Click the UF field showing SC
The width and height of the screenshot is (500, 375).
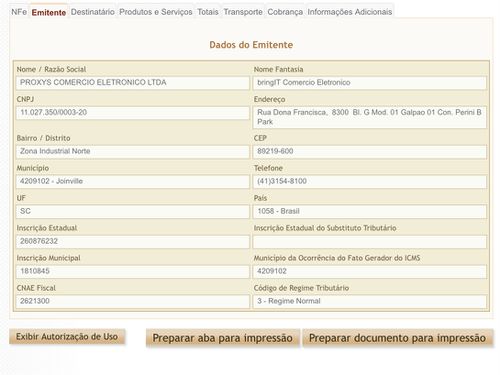tap(133, 211)
